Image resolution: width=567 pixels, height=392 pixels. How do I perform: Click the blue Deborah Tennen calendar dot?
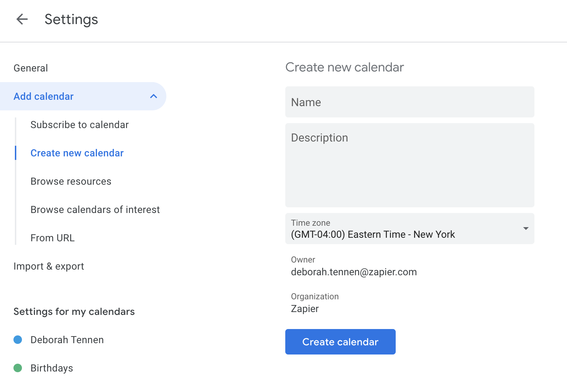click(x=18, y=340)
